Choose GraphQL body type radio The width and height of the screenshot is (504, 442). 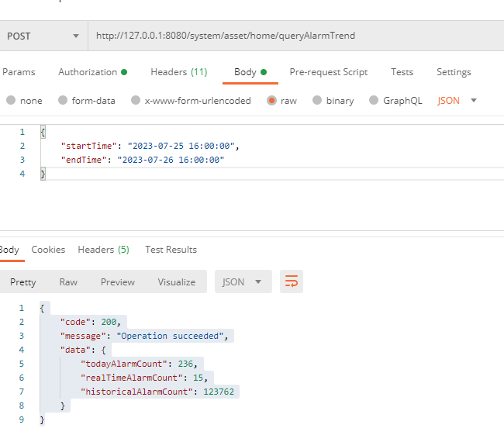(374, 101)
